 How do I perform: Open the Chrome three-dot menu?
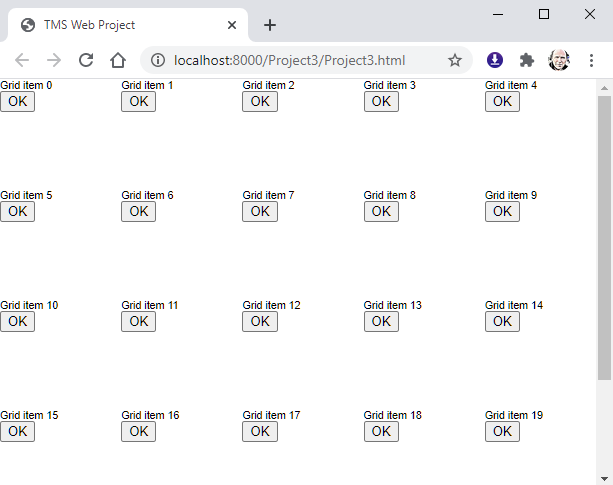click(x=591, y=60)
